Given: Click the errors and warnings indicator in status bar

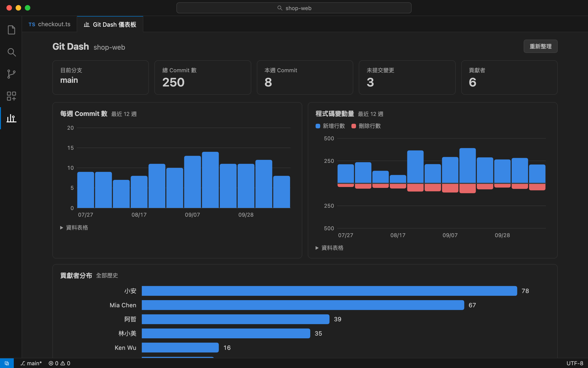Looking at the screenshot, I should pos(59,363).
